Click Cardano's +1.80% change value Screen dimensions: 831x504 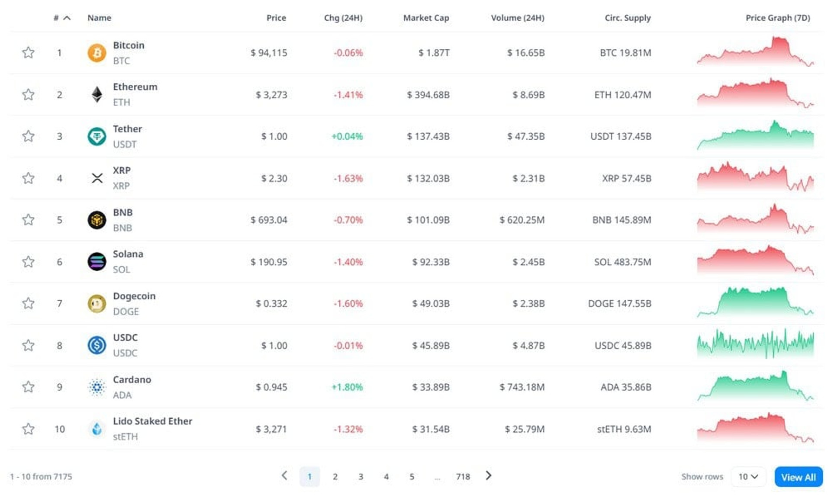347,387
